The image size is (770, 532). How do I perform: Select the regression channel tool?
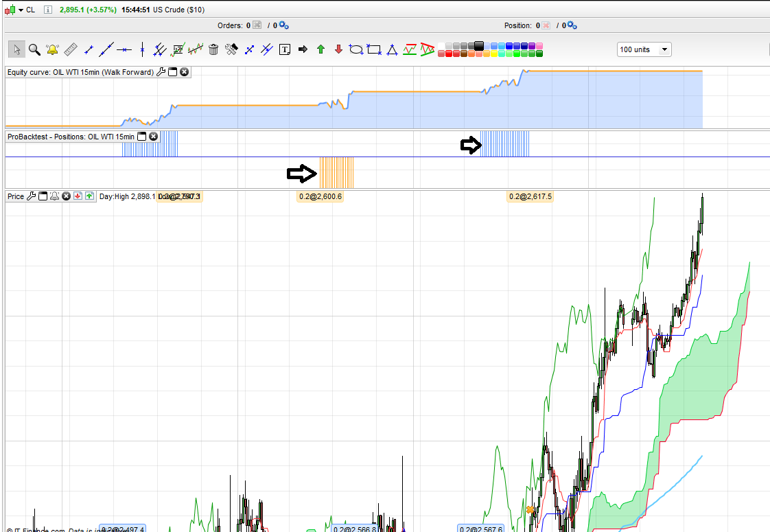coord(196,49)
